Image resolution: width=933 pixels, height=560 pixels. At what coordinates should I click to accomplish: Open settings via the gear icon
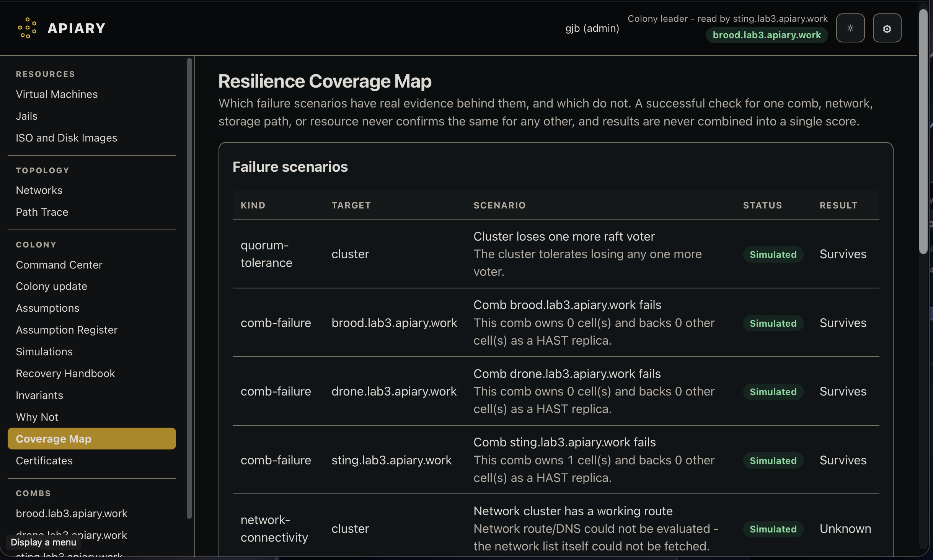click(x=887, y=28)
